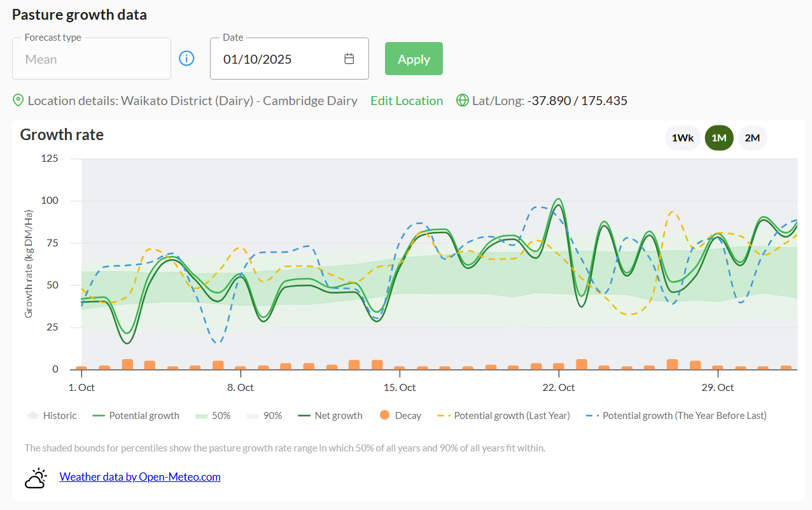
Task: Click the location pin icon
Action: (18, 101)
